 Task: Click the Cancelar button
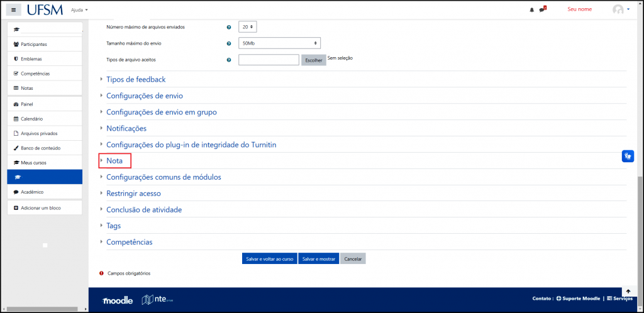(353, 259)
